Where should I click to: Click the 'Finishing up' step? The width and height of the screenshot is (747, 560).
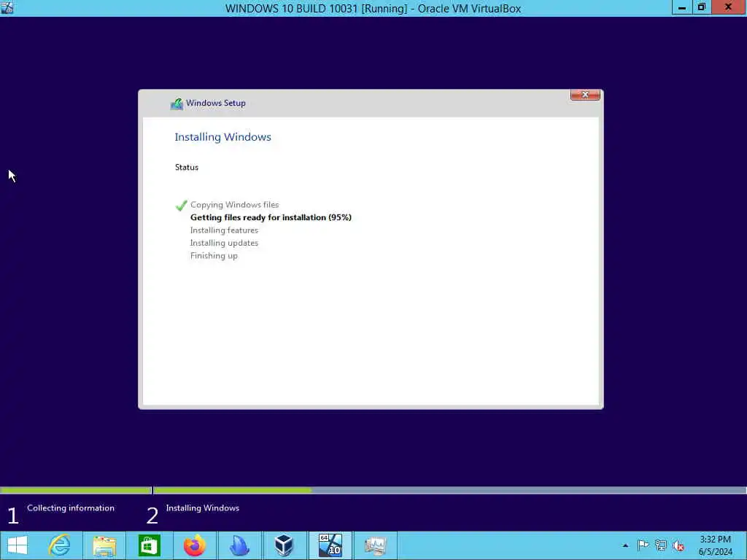pyautogui.click(x=214, y=256)
